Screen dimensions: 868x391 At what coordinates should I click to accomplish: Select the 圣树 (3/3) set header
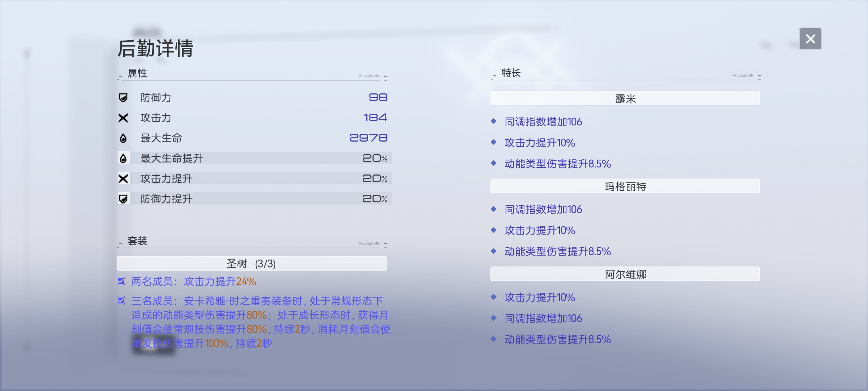point(252,263)
